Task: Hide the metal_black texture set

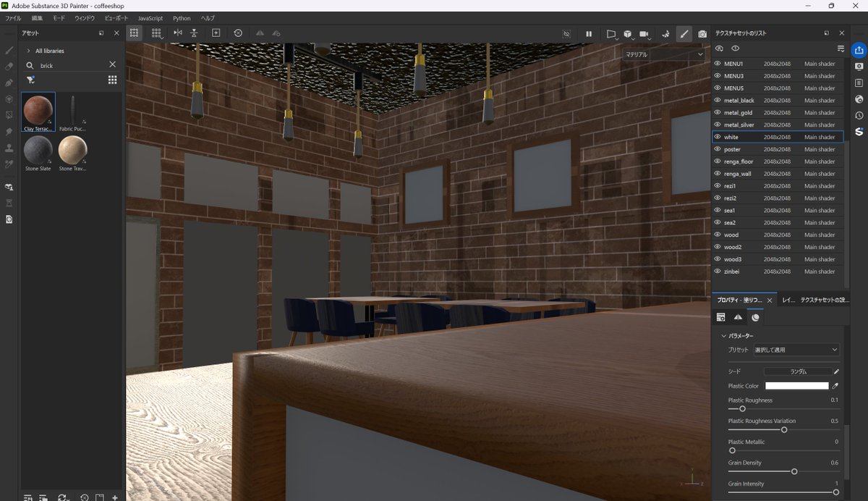Action: point(718,101)
